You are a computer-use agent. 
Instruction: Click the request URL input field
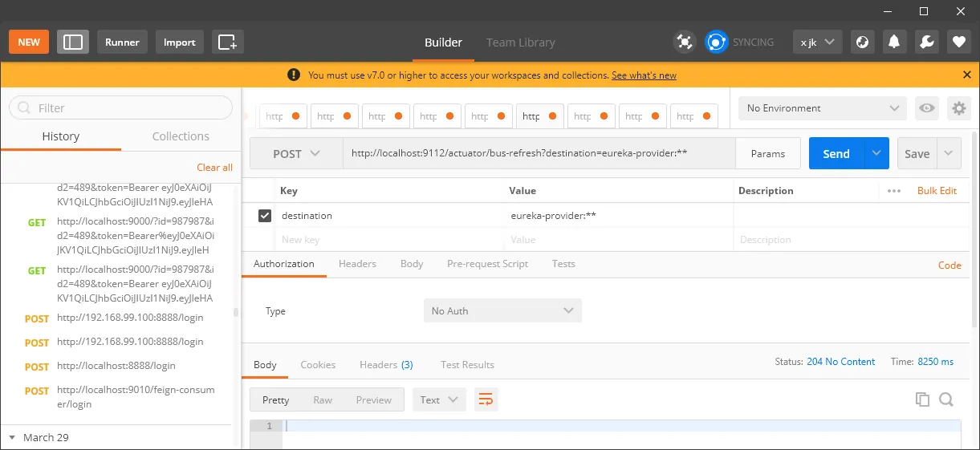[x=539, y=153]
